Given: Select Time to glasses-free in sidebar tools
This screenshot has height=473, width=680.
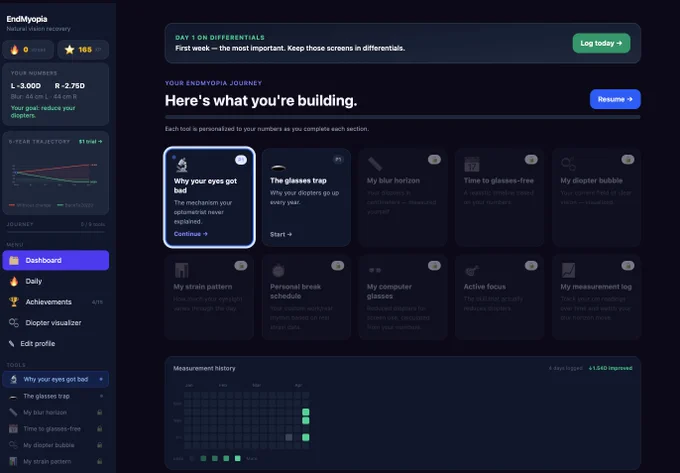Looking at the screenshot, I should (56, 429).
